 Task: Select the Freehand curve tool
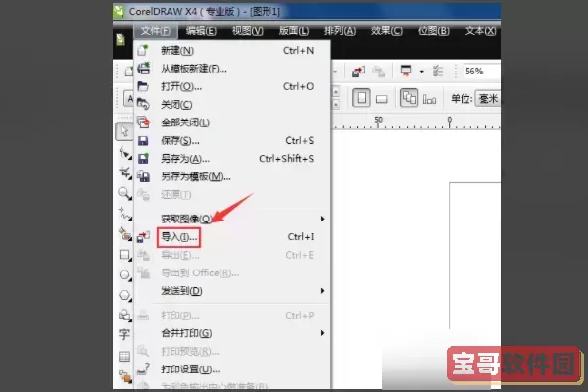[124, 214]
